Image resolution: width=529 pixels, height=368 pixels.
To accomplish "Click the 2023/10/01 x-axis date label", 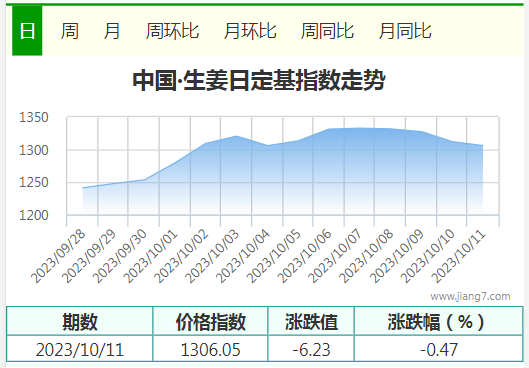I will pyautogui.click(x=150, y=256).
